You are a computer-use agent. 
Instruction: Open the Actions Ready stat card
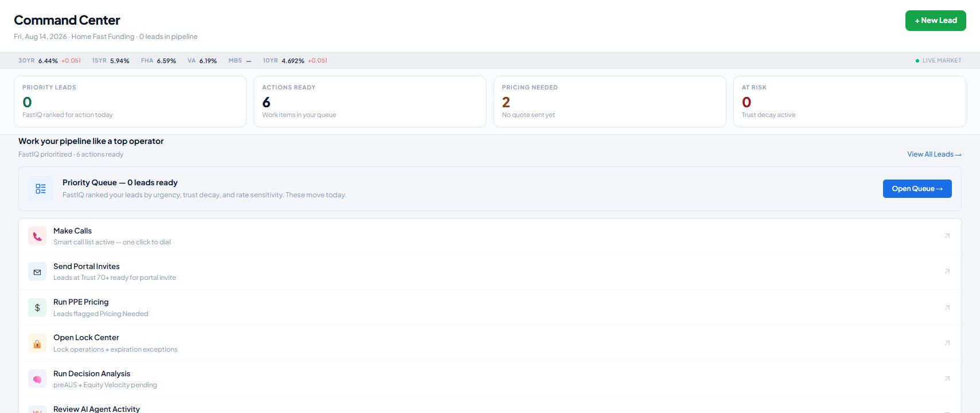tap(370, 102)
